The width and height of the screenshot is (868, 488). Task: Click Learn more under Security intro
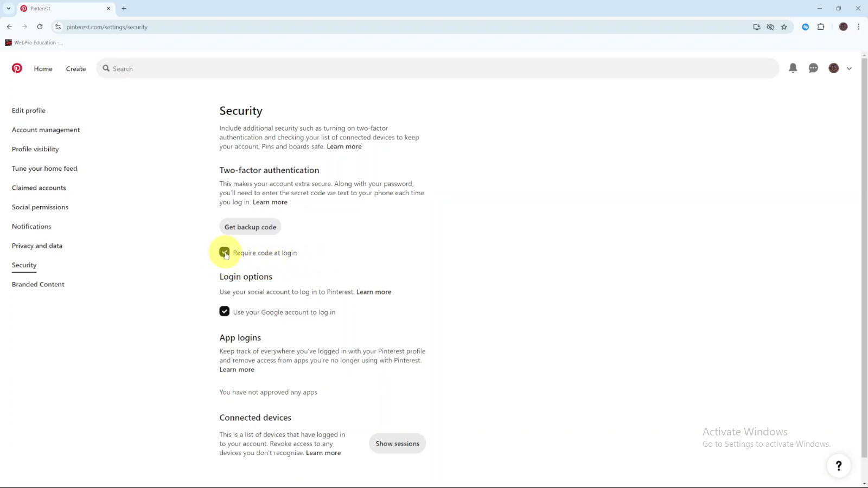[x=344, y=146]
